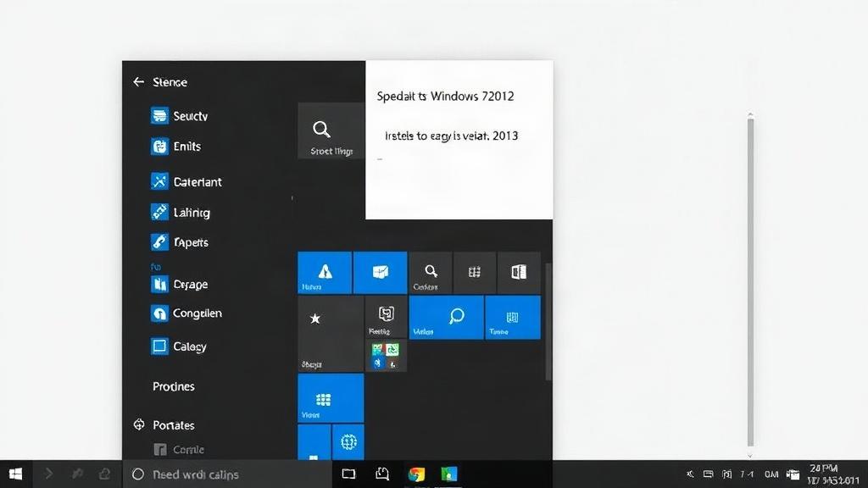Image resolution: width=868 pixels, height=488 pixels.
Task: Click the up arrow of the right scrollbar
Action: point(751,115)
